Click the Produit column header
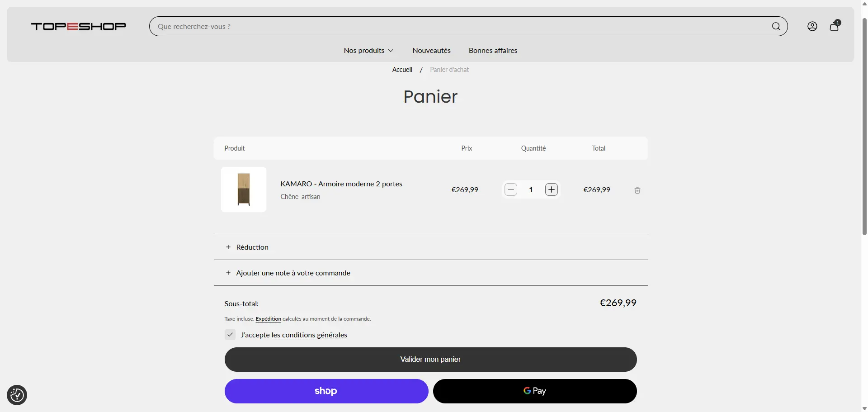868x412 pixels. pos(235,148)
